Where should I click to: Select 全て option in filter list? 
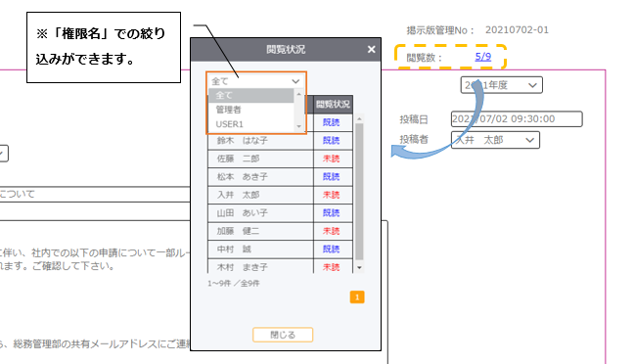(x=251, y=96)
